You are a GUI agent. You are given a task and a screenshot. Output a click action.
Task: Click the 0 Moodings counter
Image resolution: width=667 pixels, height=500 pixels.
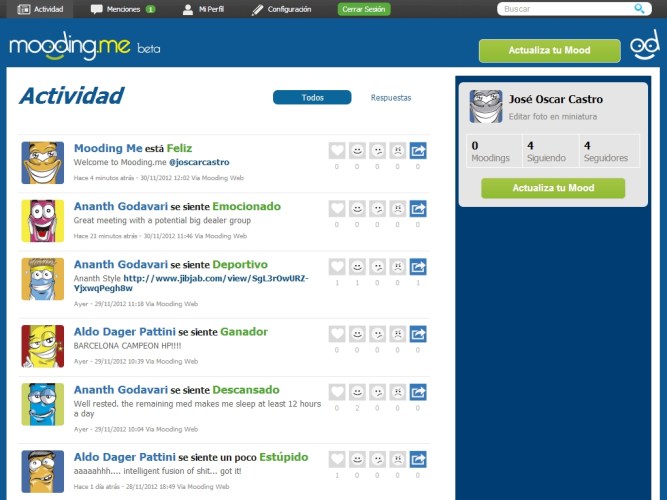[494, 151]
